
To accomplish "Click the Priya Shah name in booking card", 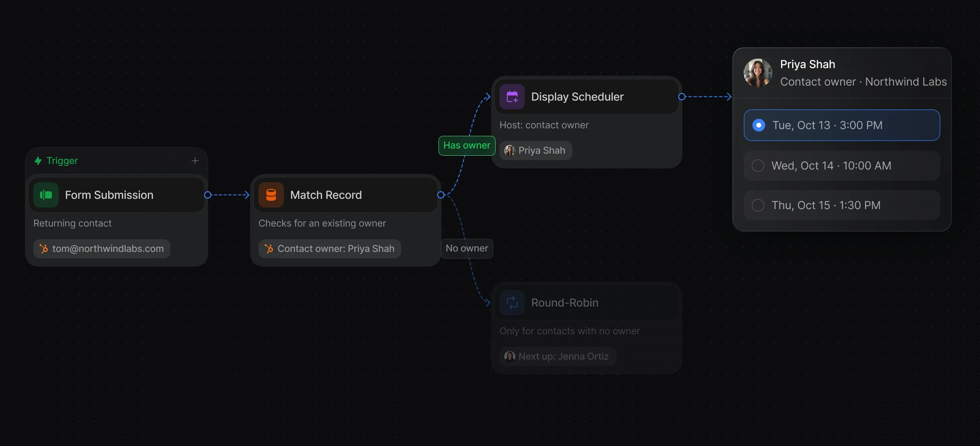I will pos(808,64).
